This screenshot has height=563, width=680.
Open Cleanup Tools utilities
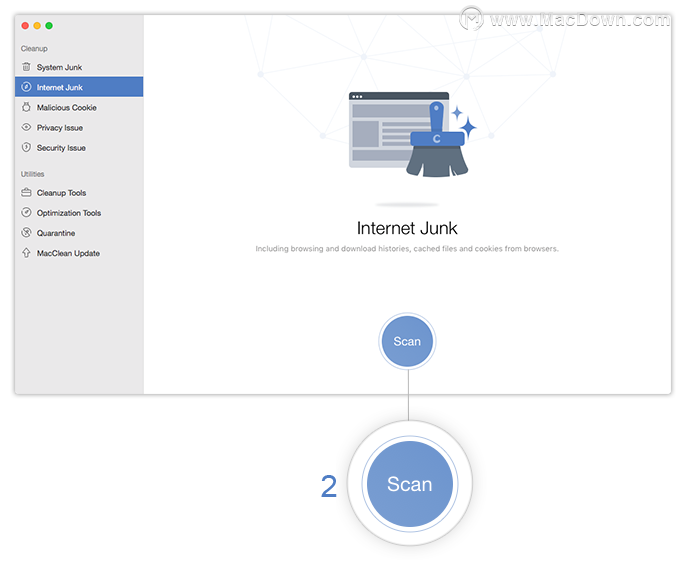79,193
